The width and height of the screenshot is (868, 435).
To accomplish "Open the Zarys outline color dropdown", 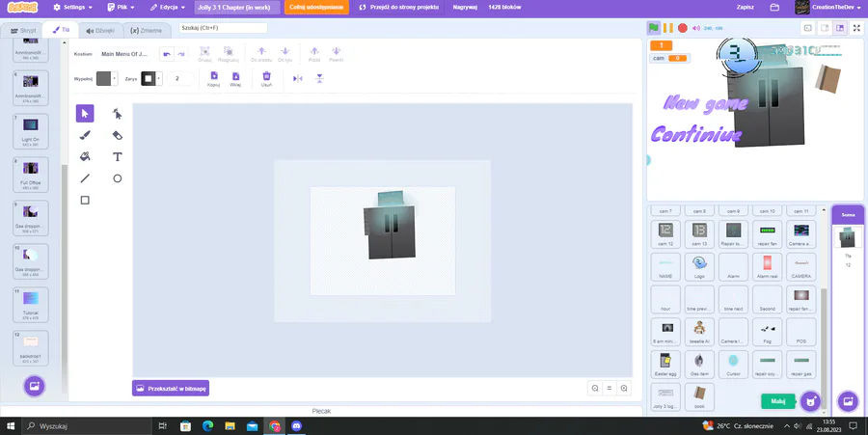I will (x=151, y=78).
